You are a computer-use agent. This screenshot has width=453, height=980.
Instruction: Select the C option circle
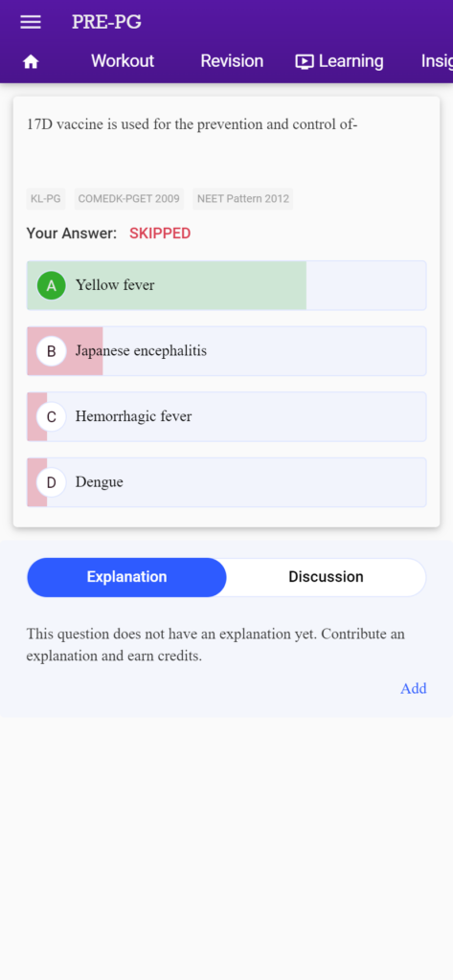52,417
